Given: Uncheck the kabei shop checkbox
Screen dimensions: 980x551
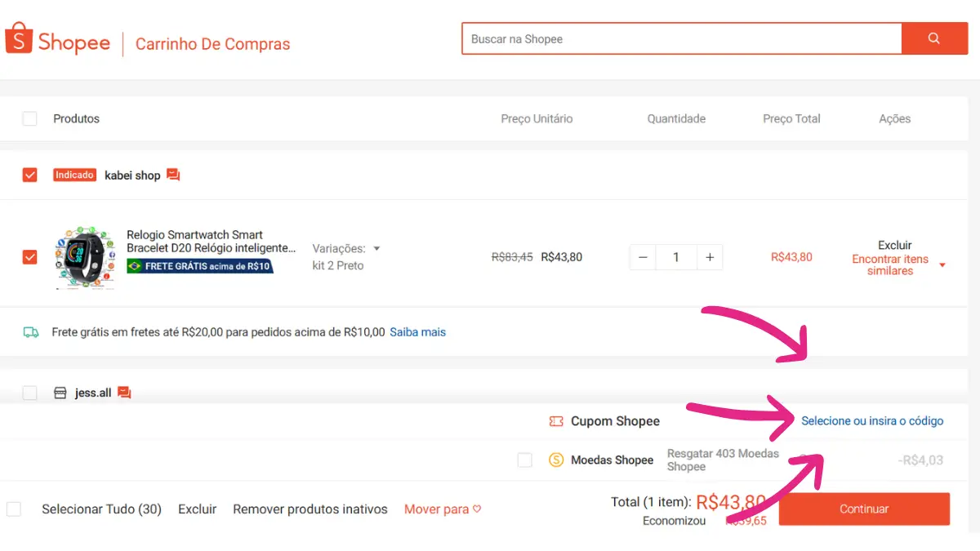Looking at the screenshot, I should (29, 175).
